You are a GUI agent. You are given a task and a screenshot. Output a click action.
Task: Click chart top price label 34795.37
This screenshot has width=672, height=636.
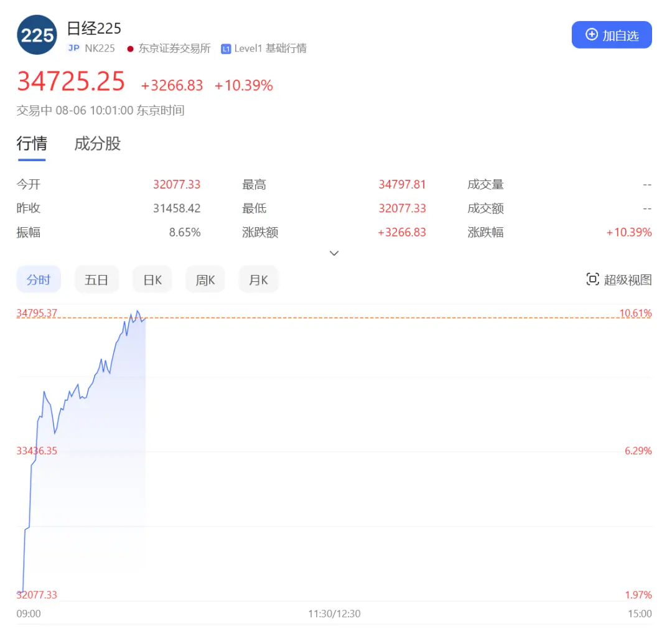coord(37,313)
